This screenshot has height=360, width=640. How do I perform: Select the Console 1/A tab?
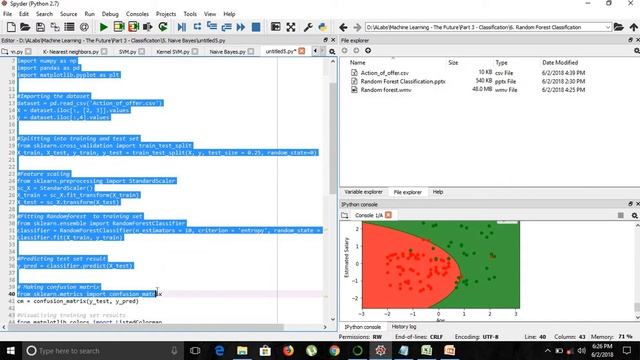pyautogui.click(x=369, y=215)
